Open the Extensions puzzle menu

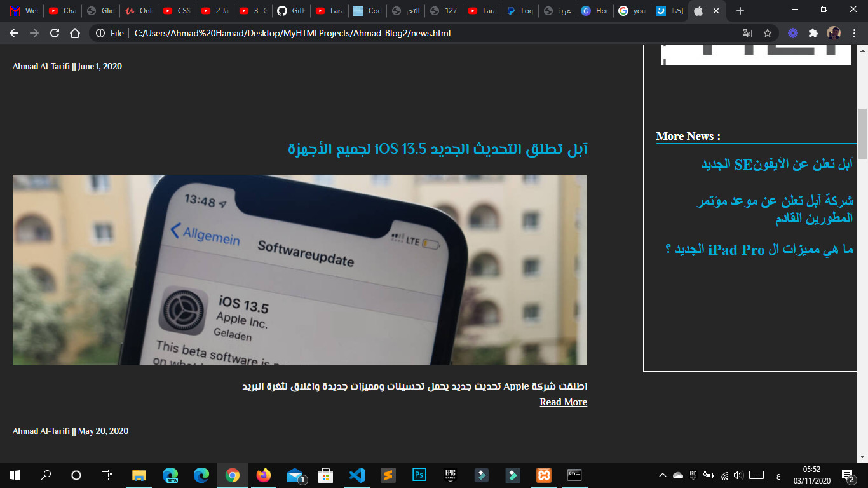(x=813, y=33)
